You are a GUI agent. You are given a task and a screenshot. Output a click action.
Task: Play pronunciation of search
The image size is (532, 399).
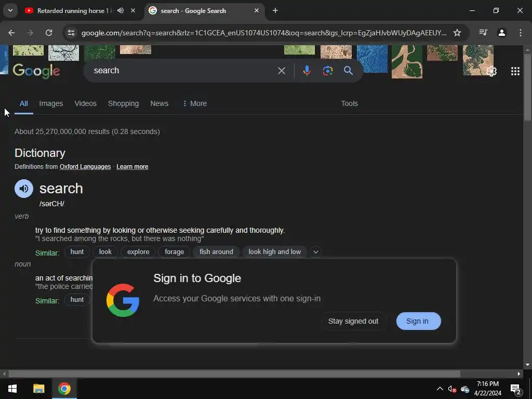click(x=24, y=188)
